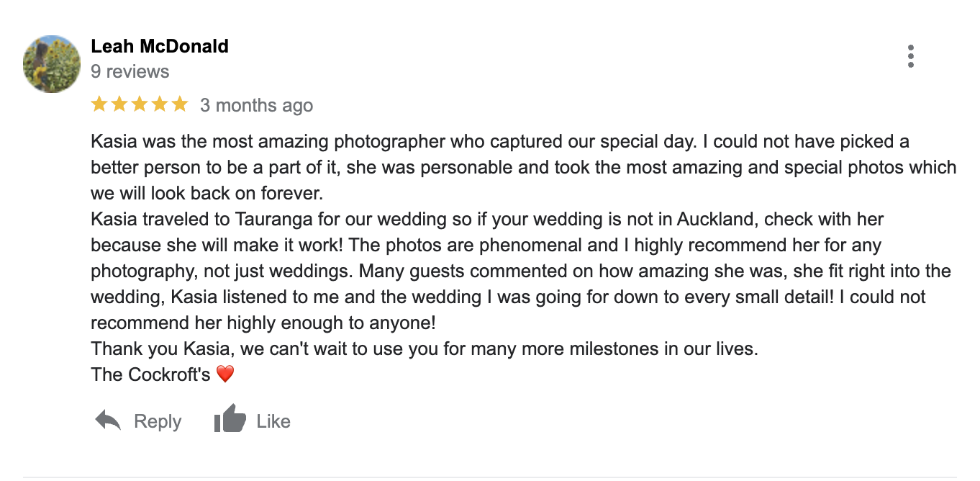Click the first star in rating
The width and height of the screenshot is (980, 481).
coord(99,105)
